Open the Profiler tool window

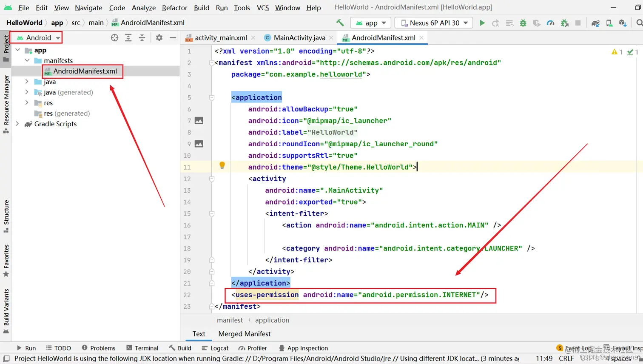[x=253, y=348]
